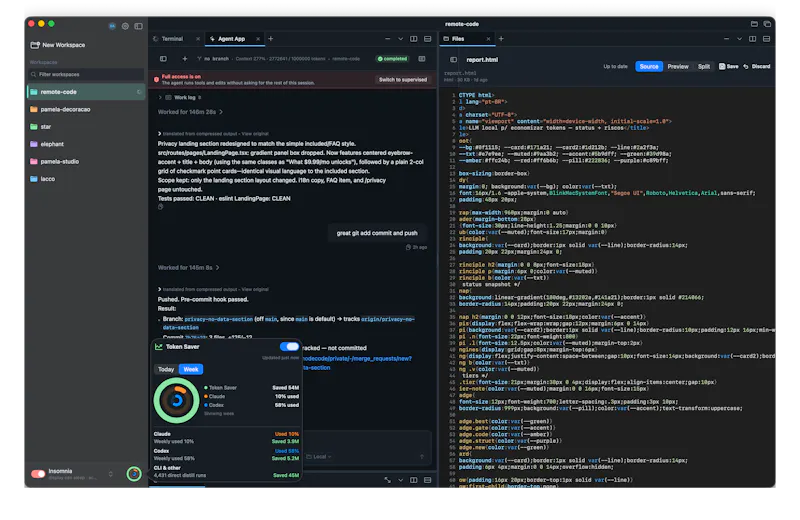Open the bottom bar chevron dropdown

(x=401, y=480)
